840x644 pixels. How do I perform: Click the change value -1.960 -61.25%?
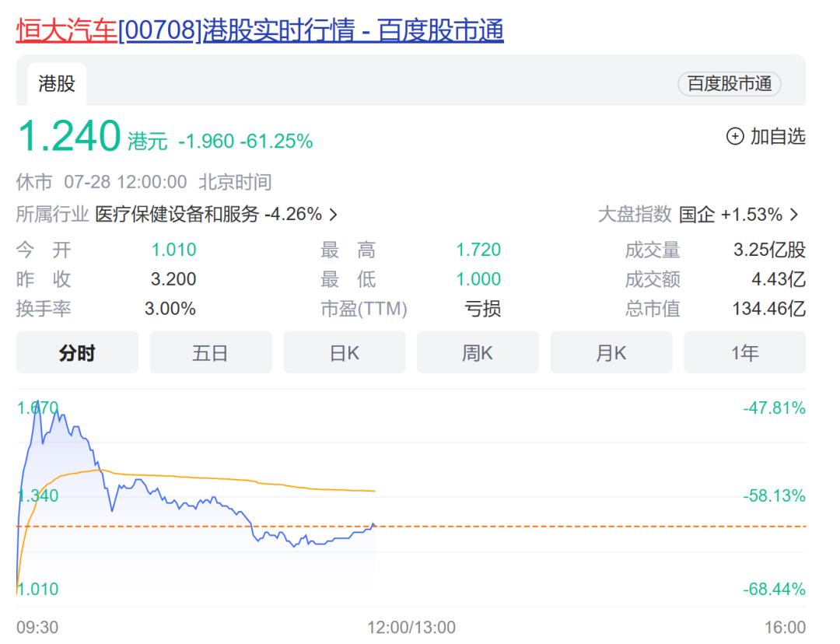(245, 142)
